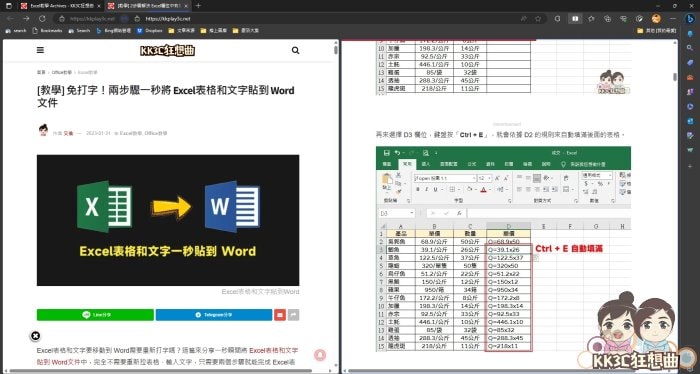Add sidebar app with plus icon
Viewport: 700px width, 374px height.
click(690, 166)
